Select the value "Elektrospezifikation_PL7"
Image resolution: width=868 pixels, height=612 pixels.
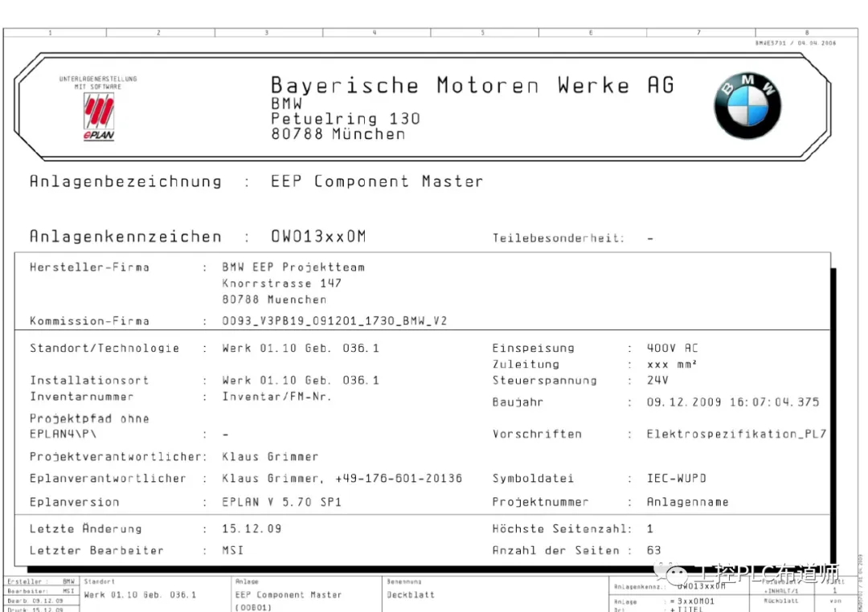click(x=736, y=435)
